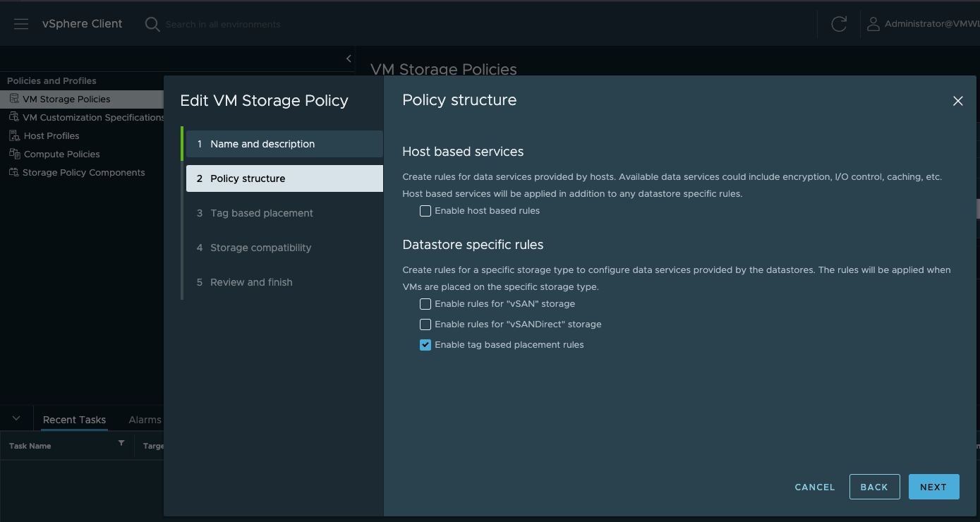Enable rules for vSAN storage

[x=425, y=304]
